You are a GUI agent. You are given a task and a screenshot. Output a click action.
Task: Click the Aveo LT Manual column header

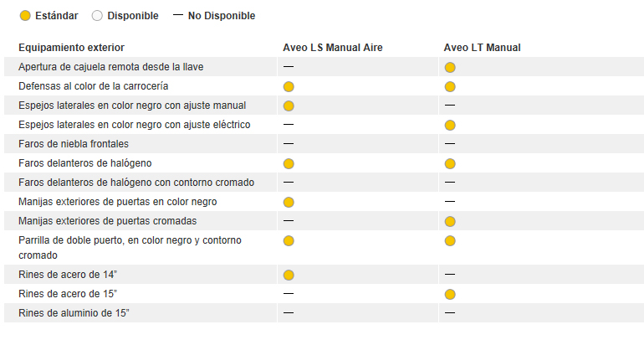click(482, 48)
